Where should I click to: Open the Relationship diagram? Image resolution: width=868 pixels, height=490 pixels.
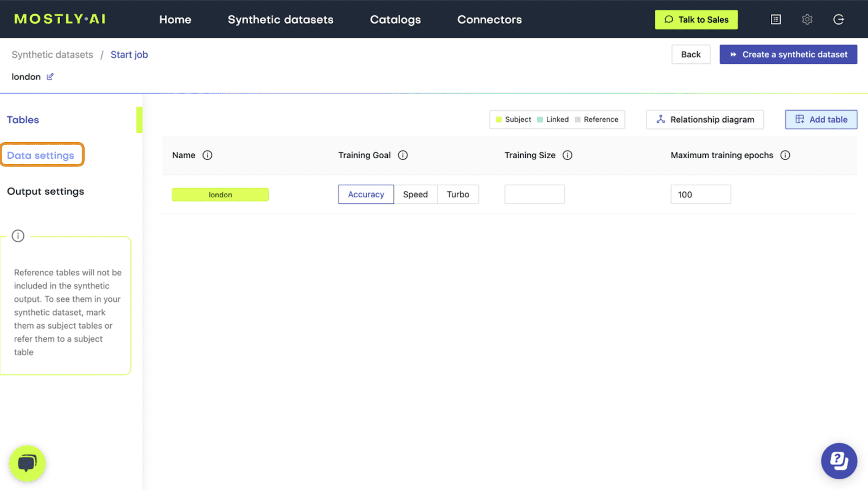[x=705, y=119]
